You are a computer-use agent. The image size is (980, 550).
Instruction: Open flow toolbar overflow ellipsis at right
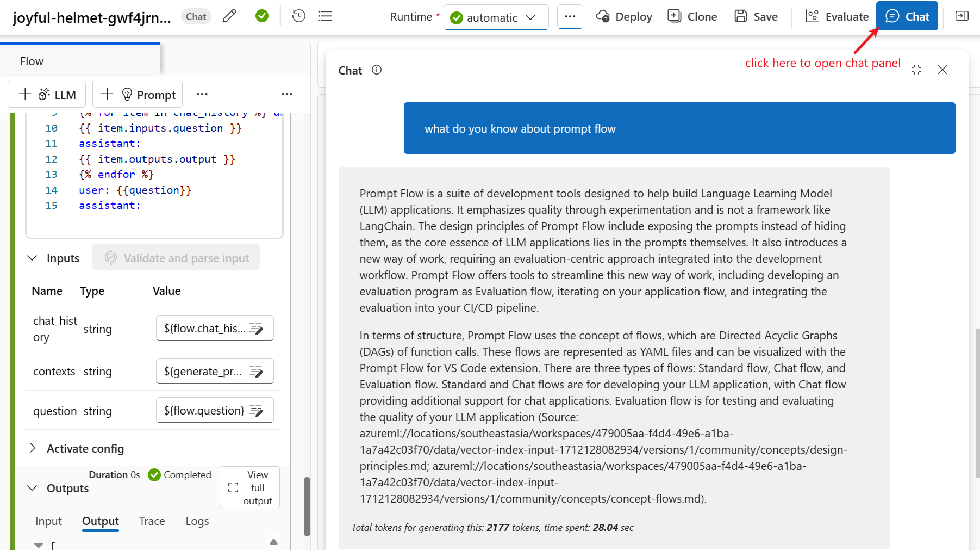(x=287, y=95)
